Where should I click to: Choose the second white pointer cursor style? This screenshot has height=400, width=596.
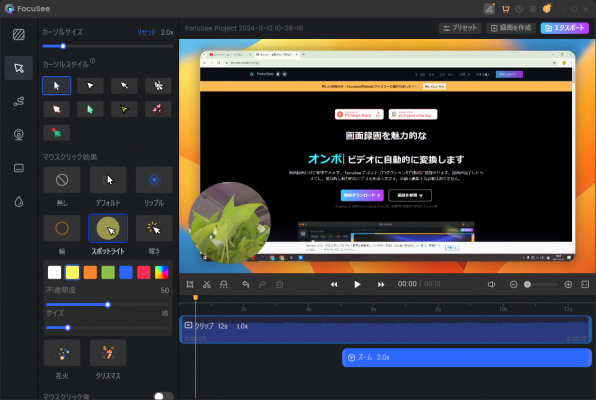coord(90,86)
